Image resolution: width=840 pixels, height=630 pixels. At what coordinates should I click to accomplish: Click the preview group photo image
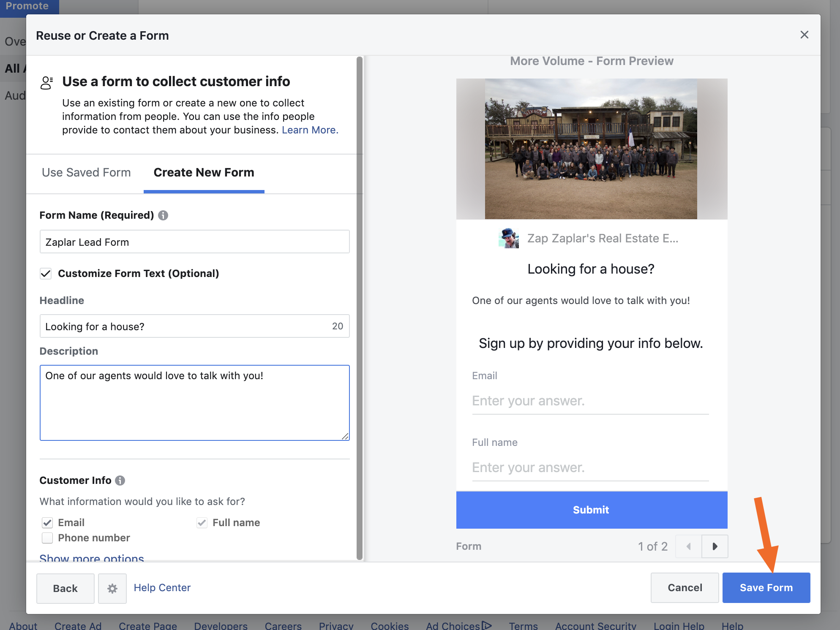click(x=591, y=149)
